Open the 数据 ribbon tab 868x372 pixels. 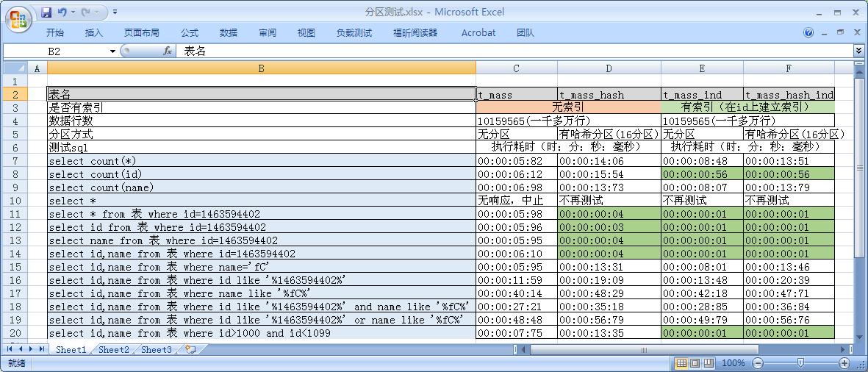click(228, 32)
